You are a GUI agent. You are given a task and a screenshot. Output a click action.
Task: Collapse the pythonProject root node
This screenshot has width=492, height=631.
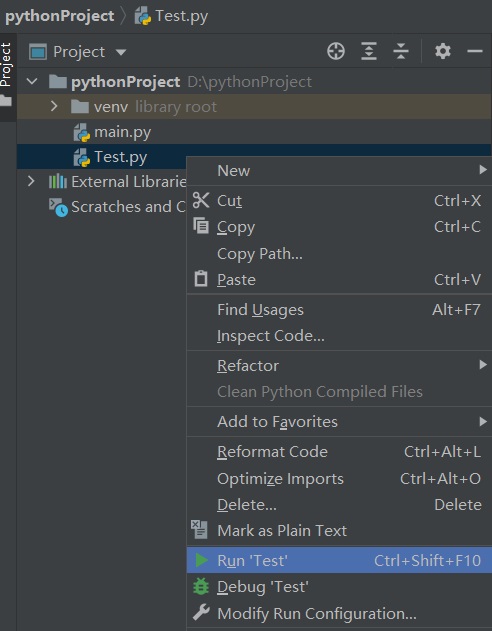32,82
